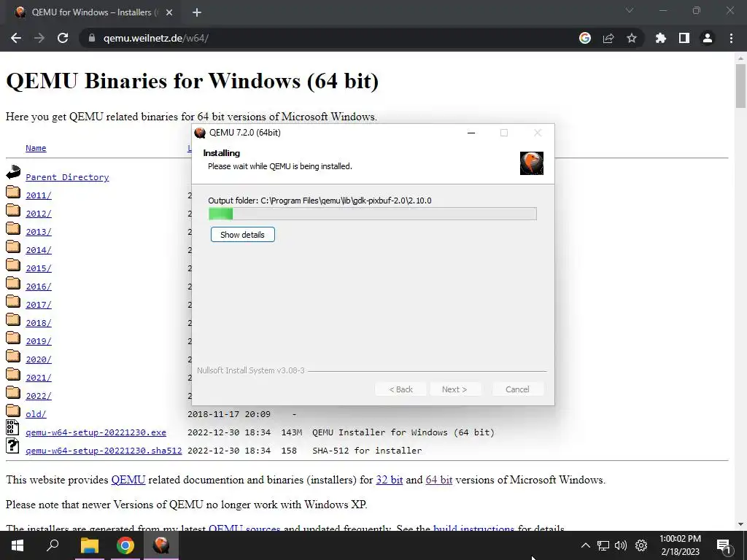Show hidden system tray icons

click(x=586, y=545)
